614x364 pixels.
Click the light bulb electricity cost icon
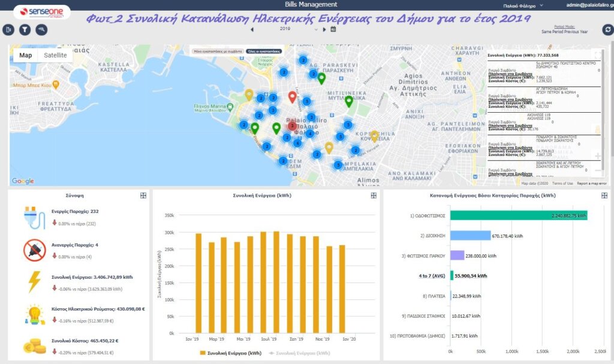34,314
